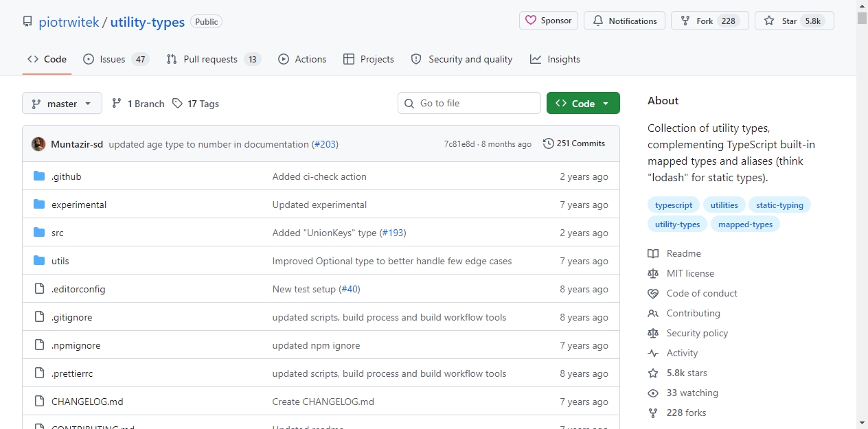Open the CHANGELOG.md file link
Viewport: 868px width, 429px height.
point(87,402)
